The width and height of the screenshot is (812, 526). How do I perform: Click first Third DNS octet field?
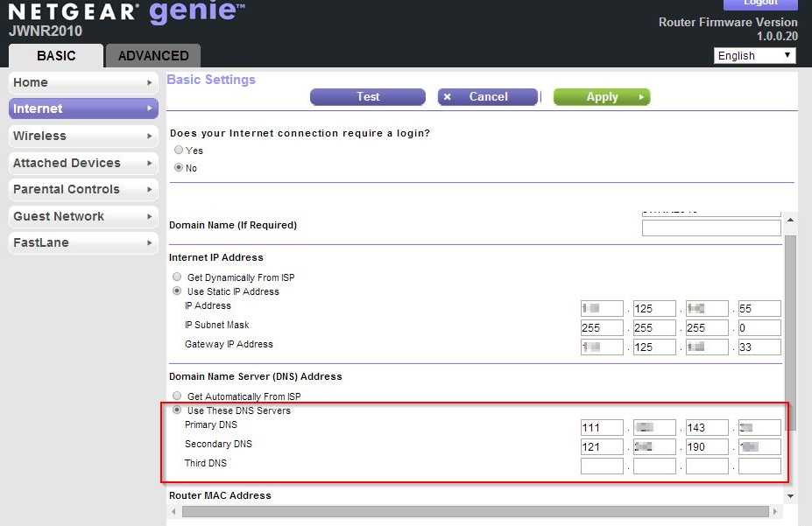(x=602, y=466)
